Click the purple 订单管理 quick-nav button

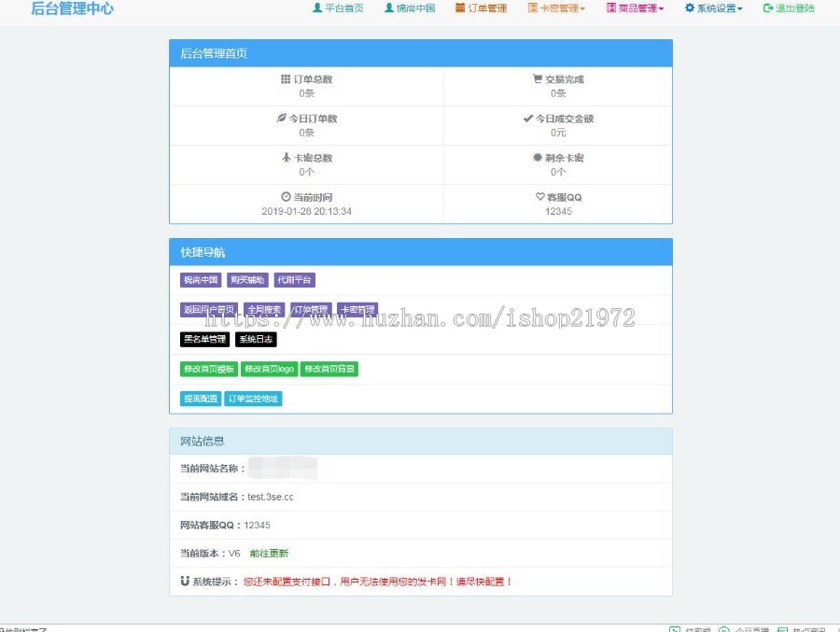(x=311, y=309)
